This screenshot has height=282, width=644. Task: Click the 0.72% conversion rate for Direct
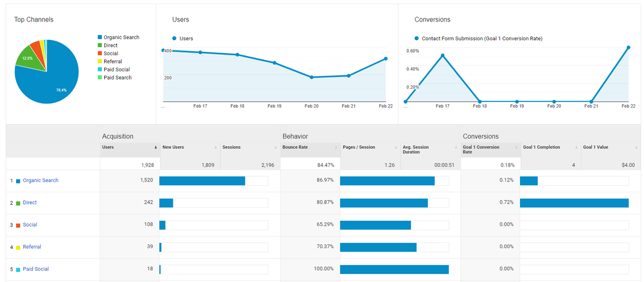coord(507,203)
